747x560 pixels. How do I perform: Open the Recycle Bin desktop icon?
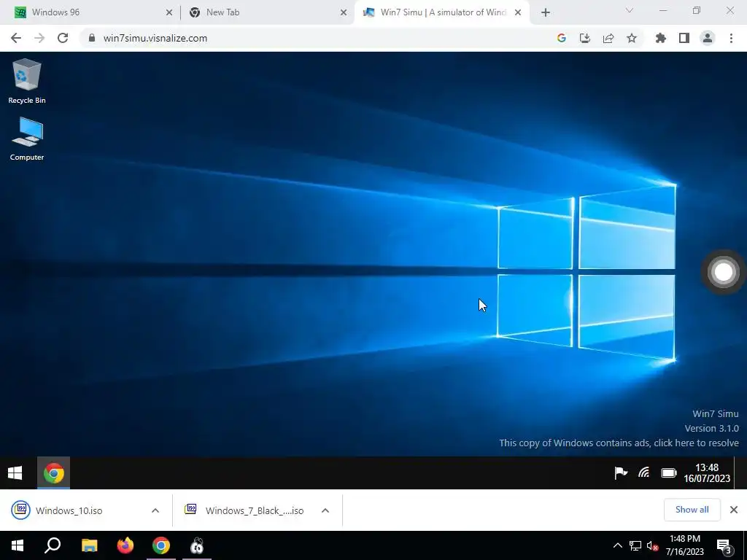click(27, 81)
